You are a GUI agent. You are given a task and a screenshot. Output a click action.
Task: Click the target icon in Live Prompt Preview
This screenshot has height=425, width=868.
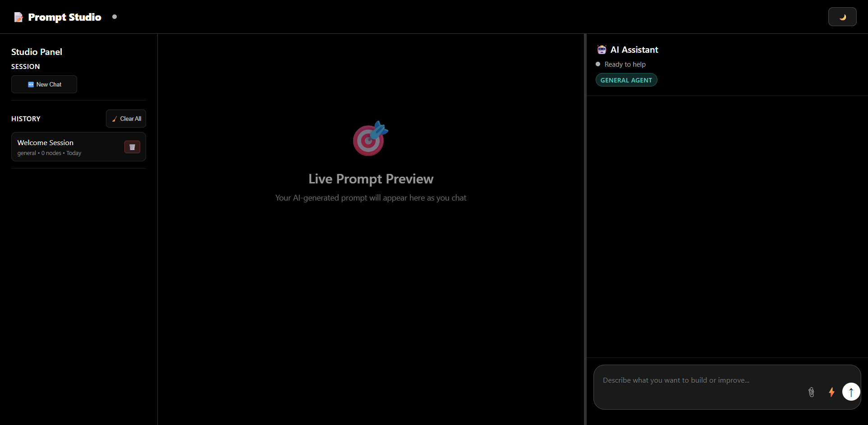[370, 138]
